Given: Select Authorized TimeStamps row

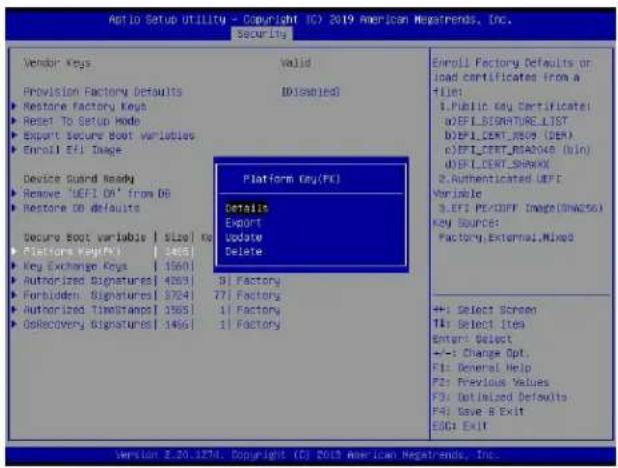Looking at the screenshot, I should click(x=146, y=310).
